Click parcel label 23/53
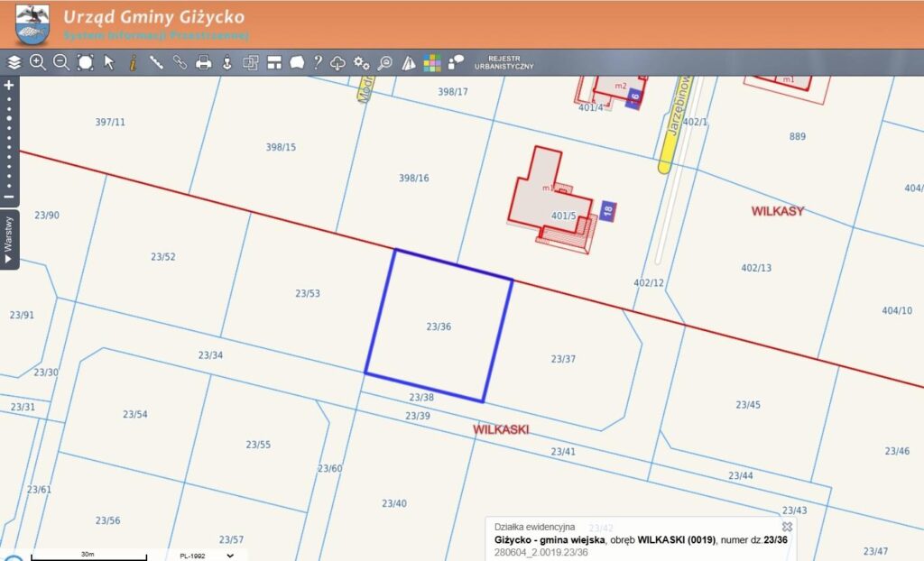This screenshot has width=924, height=561. click(x=308, y=293)
